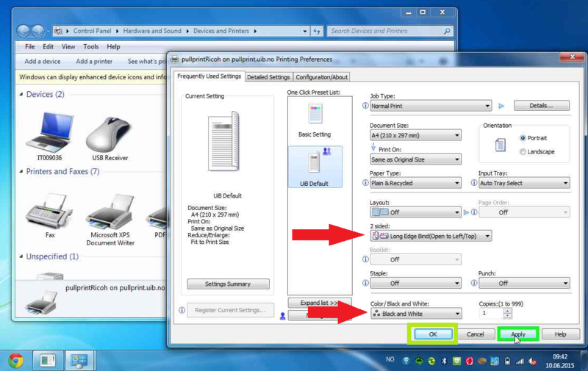Click the Settings Summary button
Image resolution: width=588 pixels, height=371 pixels.
pyautogui.click(x=228, y=284)
